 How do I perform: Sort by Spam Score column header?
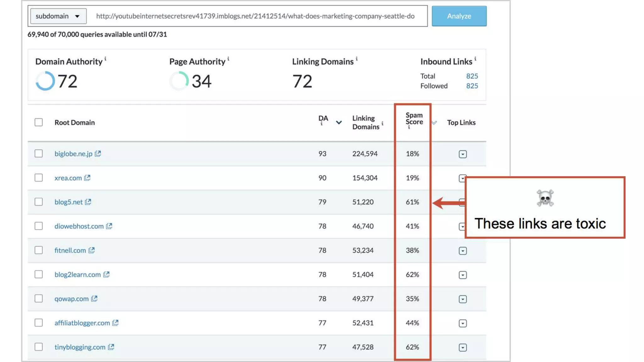(x=414, y=119)
